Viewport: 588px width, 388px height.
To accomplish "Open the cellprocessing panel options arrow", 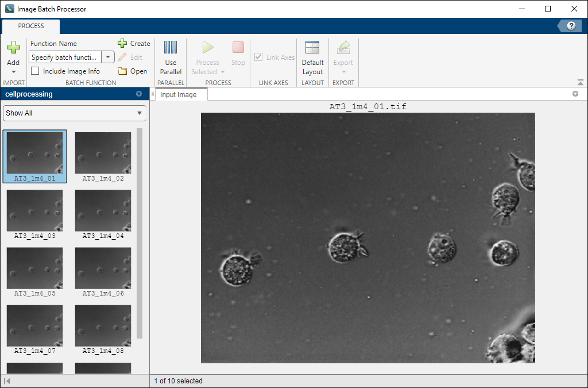I will click(x=138, y=94).
